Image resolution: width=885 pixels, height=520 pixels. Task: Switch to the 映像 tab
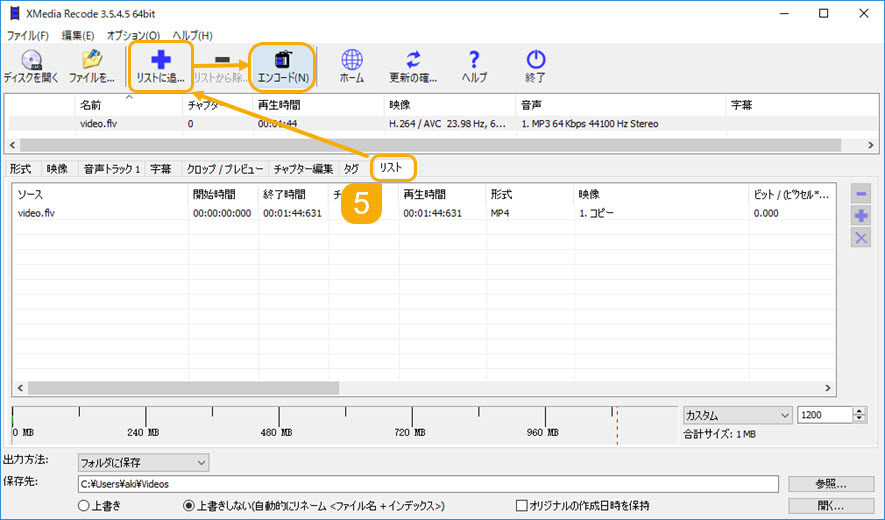click(58, 169)
